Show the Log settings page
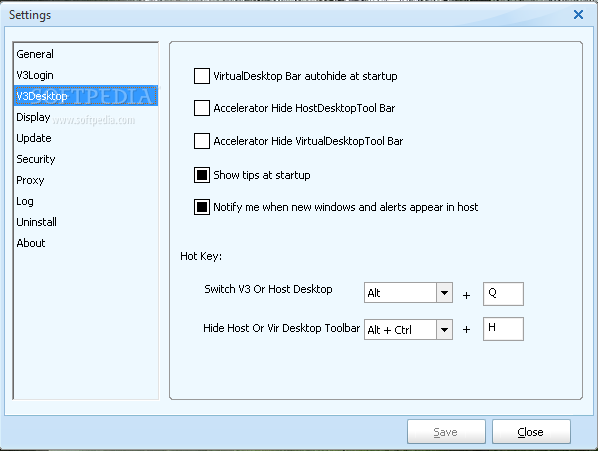This screenshot has width=598, height=451. coord(86,201)
